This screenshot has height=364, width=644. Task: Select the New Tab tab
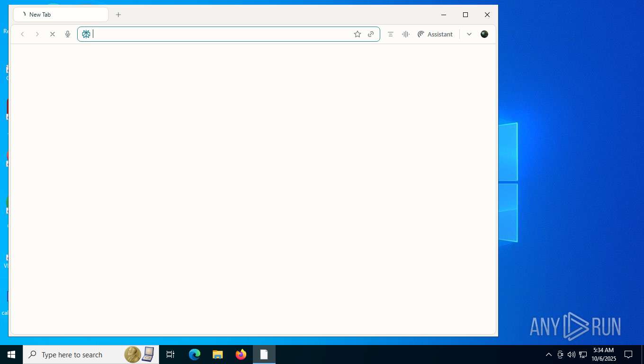[x=61, y=15]
